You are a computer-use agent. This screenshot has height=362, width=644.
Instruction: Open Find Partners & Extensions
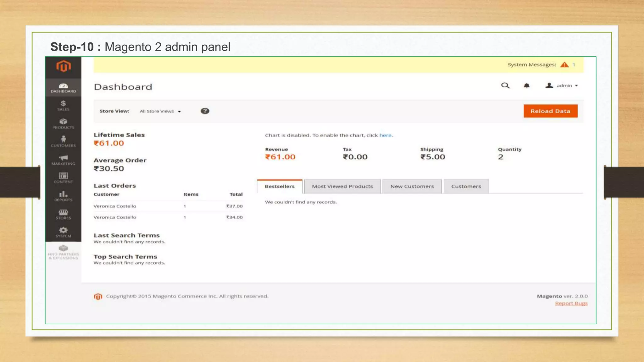pyautogui.click(x=63, y=252)
